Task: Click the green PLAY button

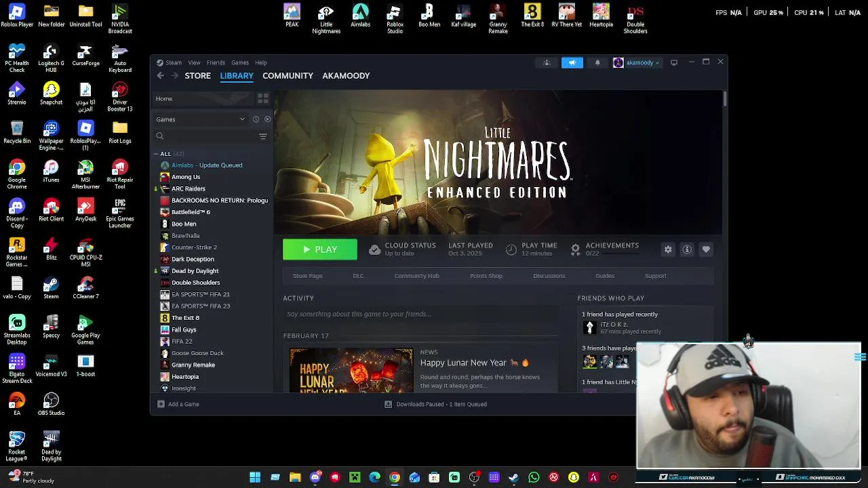Action: click(x=320, y=249)
